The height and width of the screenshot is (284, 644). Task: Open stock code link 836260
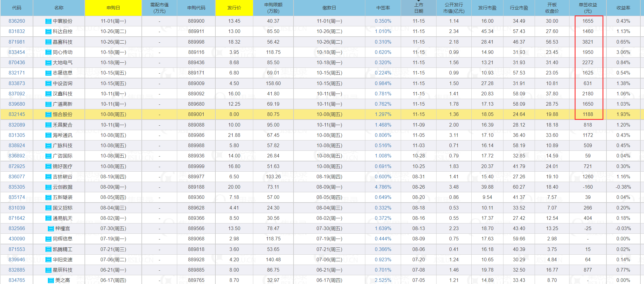pos(17,21)
